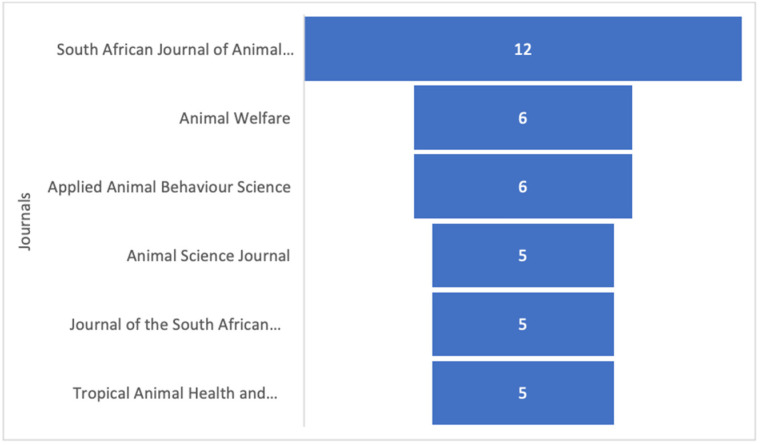This screenshot has height=445, width=760.
Task: Click the South African Journal of Animal bar
Action: [x=523, y=49]
